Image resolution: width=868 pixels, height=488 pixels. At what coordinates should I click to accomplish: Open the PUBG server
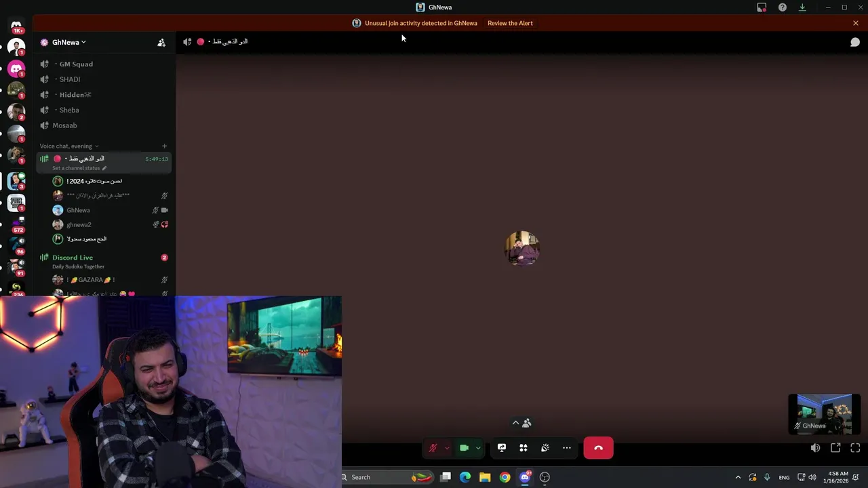(16, 203)
